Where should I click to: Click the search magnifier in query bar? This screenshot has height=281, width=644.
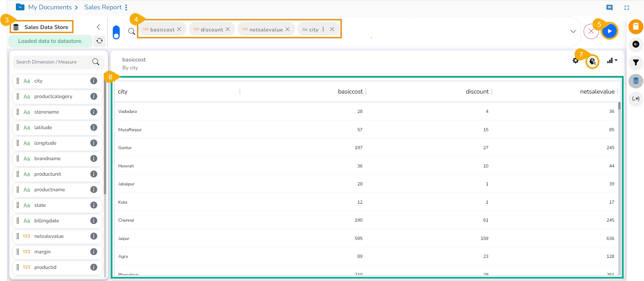[131, 31]
